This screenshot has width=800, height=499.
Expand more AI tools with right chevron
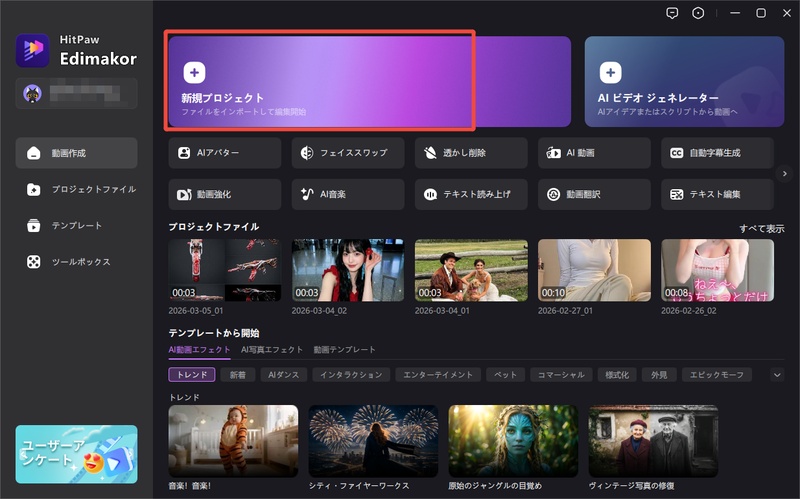coord(784,173)
